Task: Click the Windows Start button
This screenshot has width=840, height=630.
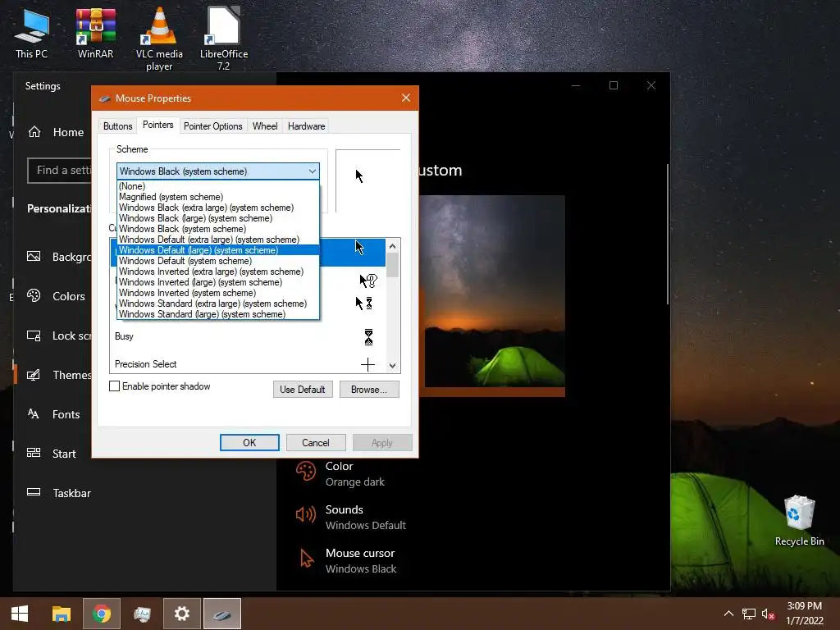Action: coord(20,614)
